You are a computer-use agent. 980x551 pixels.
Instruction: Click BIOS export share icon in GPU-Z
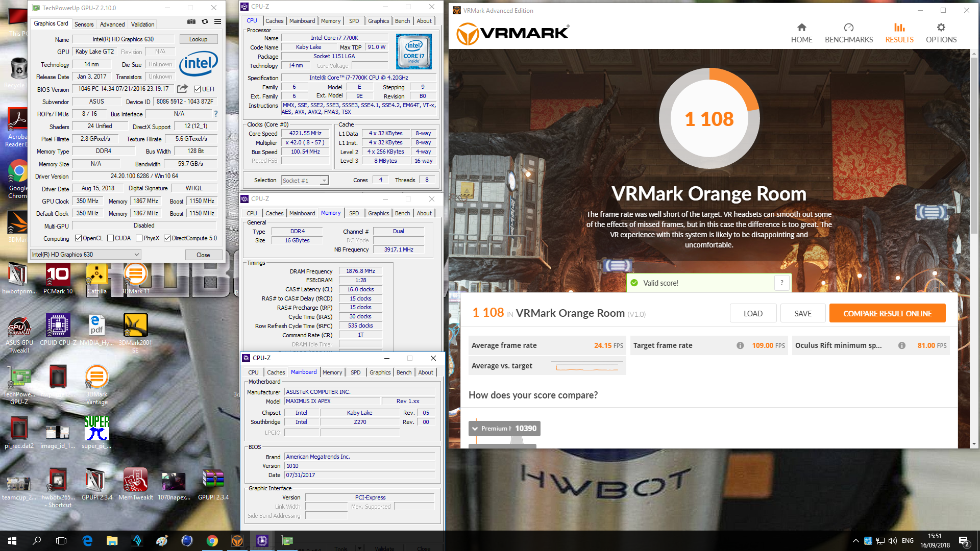click(x=182, y=89)
